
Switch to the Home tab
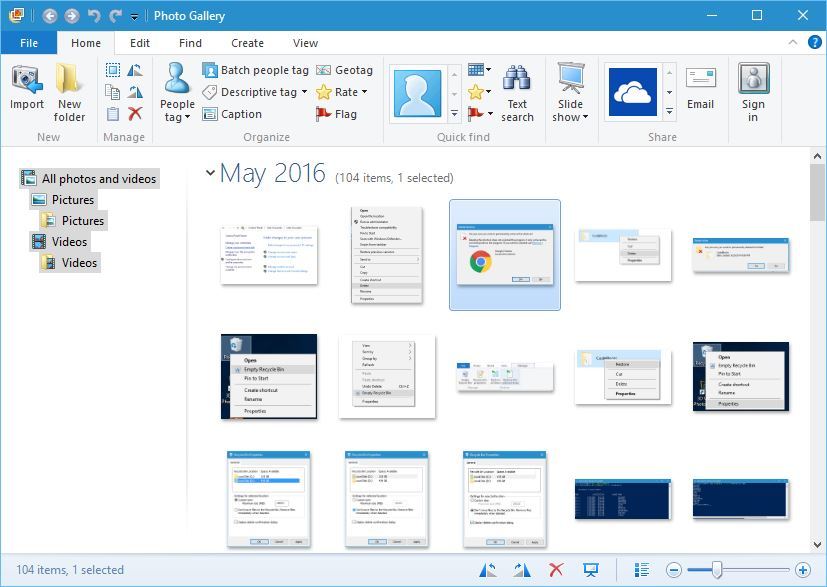tap(86, 43)
